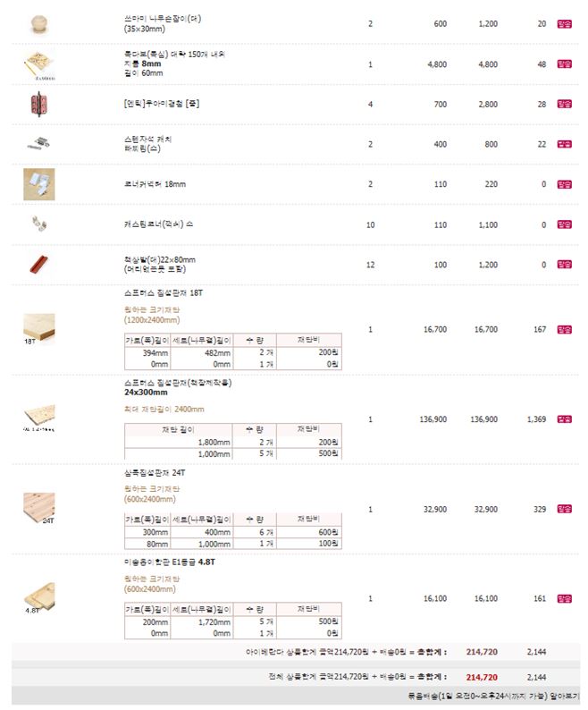The height and width of the screenshot is (710, 588).
Task: Open the 8mm 60mm dowel product name link
Action: click(x=174, y=63)
